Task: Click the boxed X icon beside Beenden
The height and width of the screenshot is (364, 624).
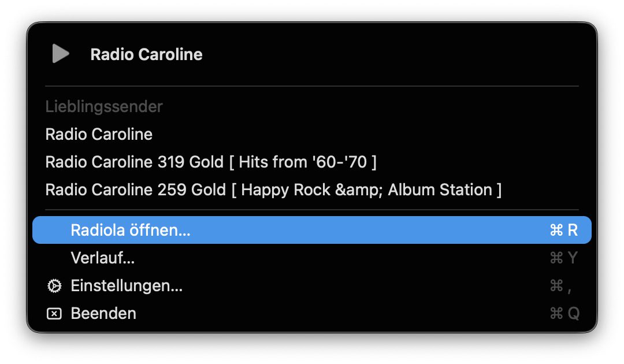Action: (x=54, y=314)
